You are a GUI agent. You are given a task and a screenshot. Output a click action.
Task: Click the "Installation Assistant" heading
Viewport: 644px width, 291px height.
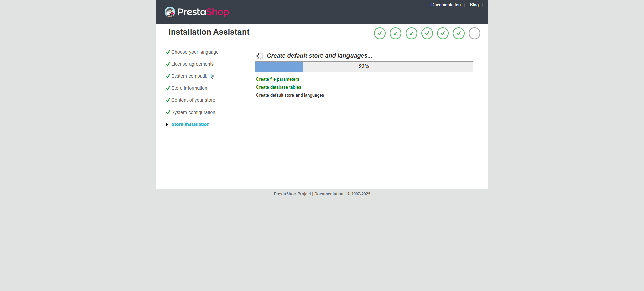coord(209,32)
